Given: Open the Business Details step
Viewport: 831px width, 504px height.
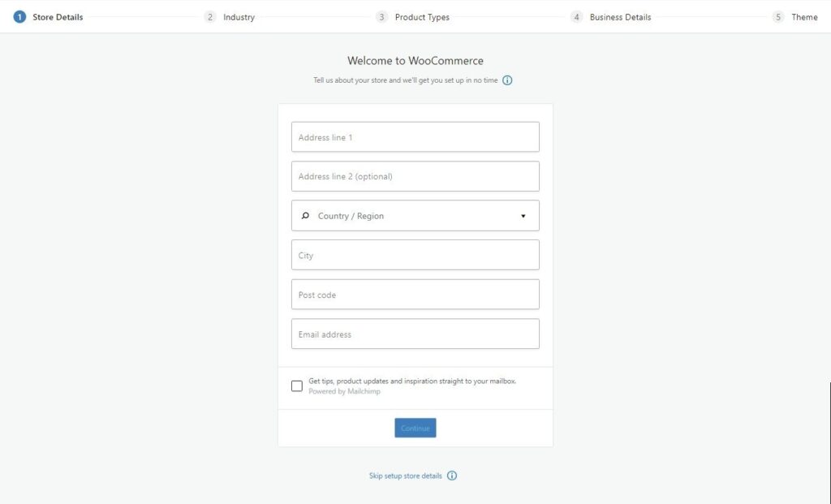Looking at the screenshot, I should tap(620, 17).
